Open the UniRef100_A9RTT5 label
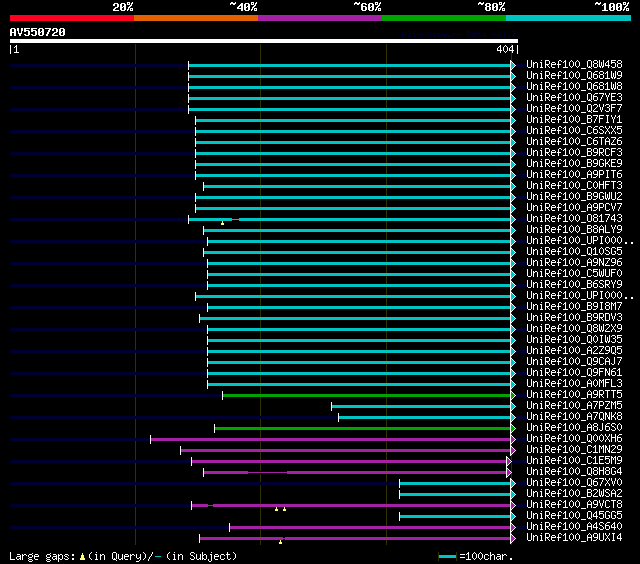Image resolution: width=640 pixels, height=564 pixels. tap(574, 395)
